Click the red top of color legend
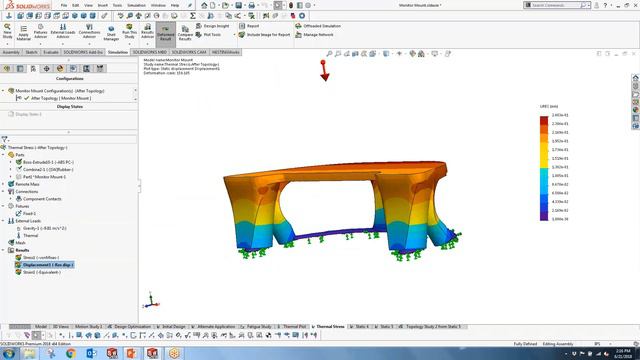This screenshot has height=360, width=640. pyautogui.click(x=544, y=120)
